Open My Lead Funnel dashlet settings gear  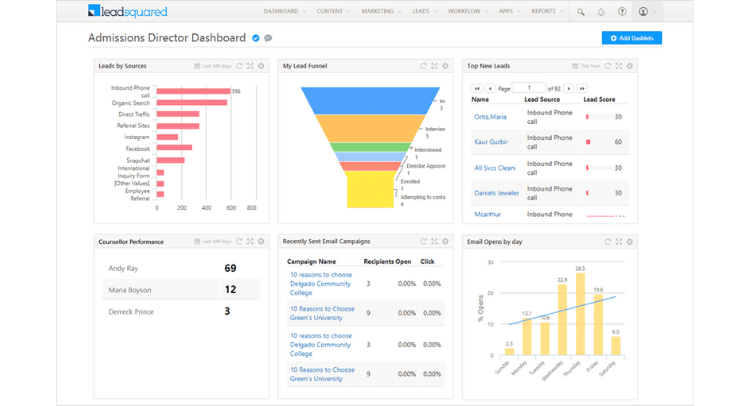[445, 66]
